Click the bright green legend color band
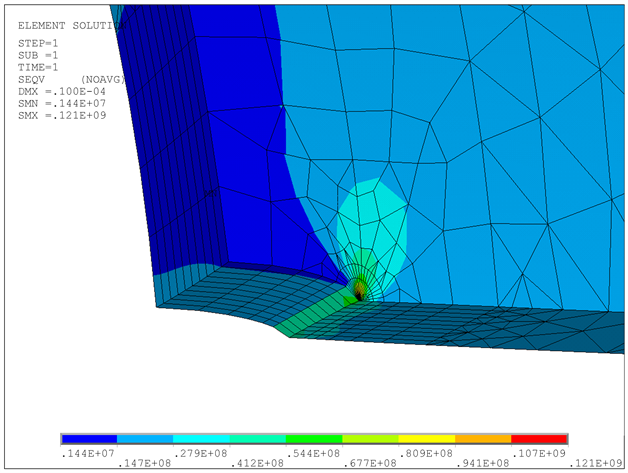 click(314, 439)
